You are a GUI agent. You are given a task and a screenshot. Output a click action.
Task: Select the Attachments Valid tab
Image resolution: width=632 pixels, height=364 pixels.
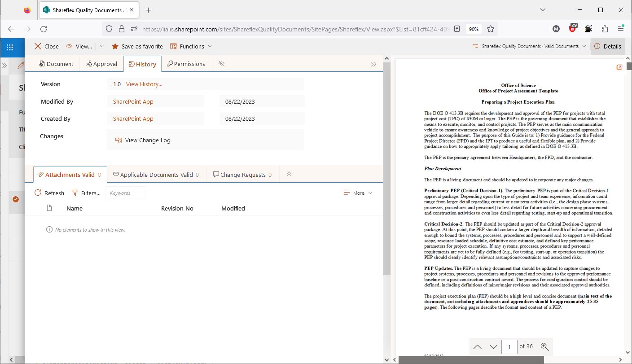point(70,175)
